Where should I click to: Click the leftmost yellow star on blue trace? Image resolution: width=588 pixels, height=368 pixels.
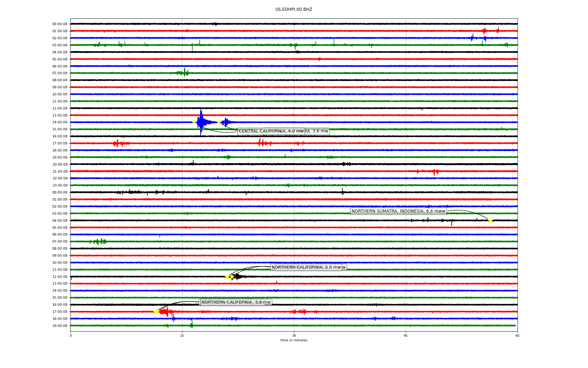click(194, 122)
